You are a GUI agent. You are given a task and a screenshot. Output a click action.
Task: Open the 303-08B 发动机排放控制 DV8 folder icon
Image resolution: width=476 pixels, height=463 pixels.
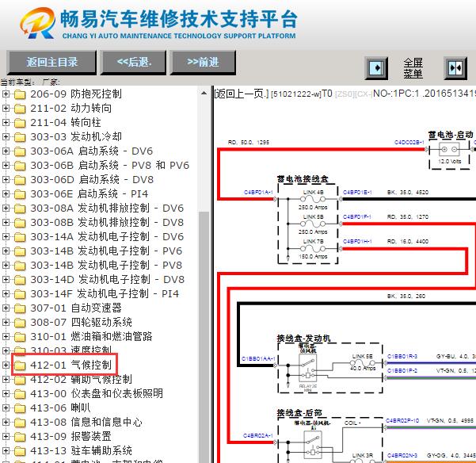(20, 223)
